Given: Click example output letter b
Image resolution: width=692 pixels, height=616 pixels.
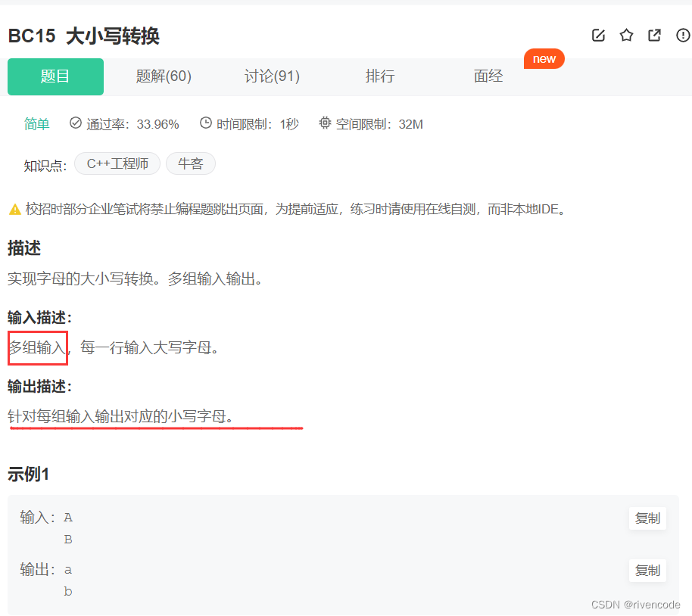Looking at the screenshot, I should click(x=68, y=591).
